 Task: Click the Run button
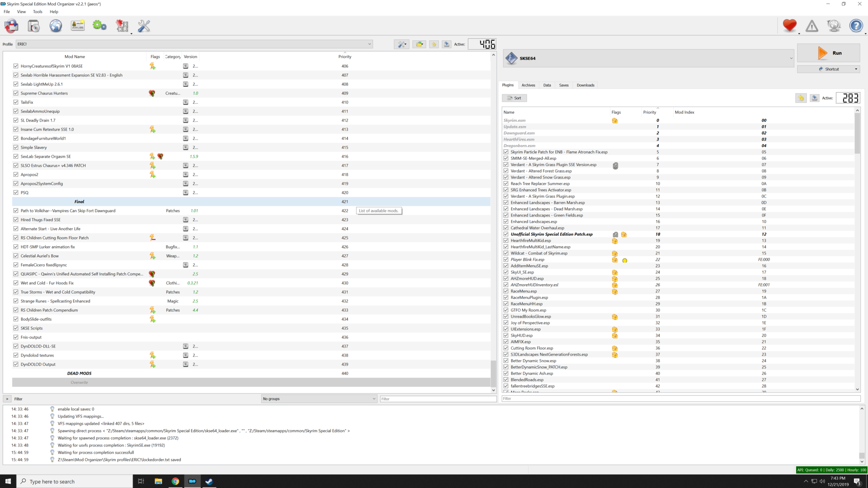click(x=828, y=53)
